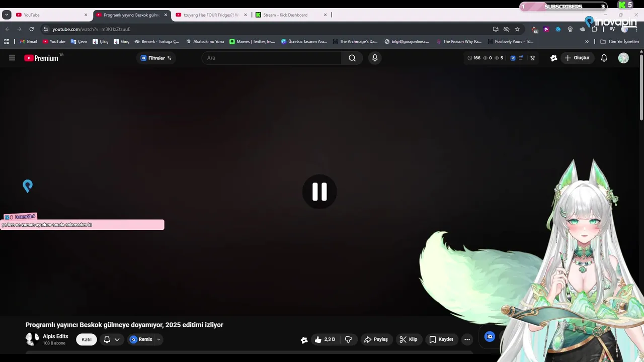
Task: Go back with the browser back arrow
Action: click(x=7, y=29)
